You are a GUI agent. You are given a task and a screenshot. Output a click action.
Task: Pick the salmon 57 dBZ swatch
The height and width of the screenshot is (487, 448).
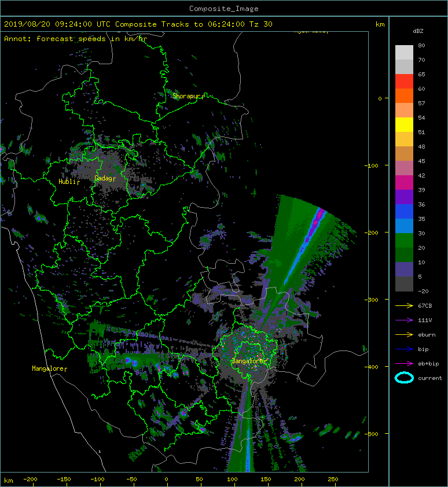pos(404,110)
